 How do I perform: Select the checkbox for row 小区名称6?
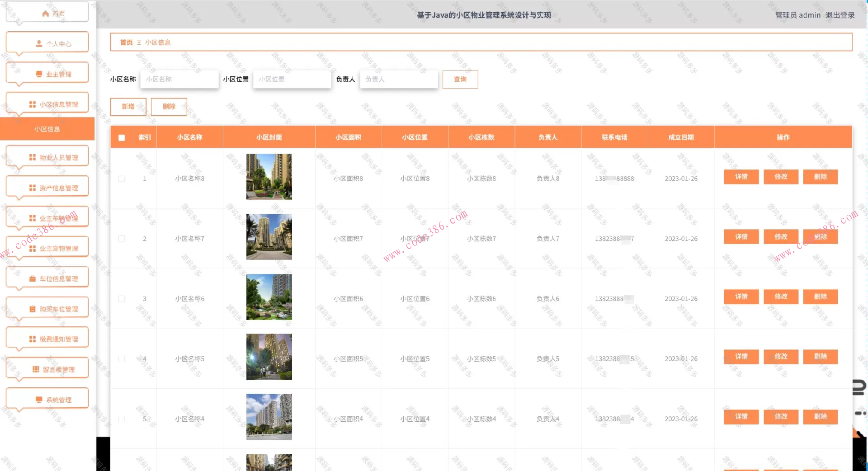pyautogui.click(x=122, y=299)
